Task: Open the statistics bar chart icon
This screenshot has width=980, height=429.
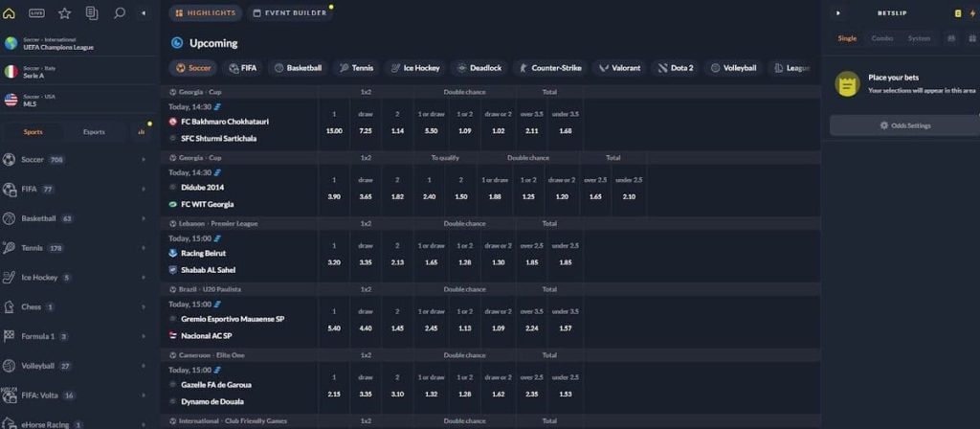Action: 142,132
